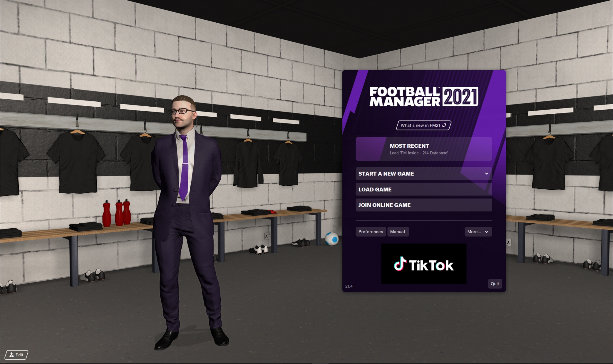Select 'Join Online Game' menu option
The height and width of the screenshot is (364, 613).
pos(425,205)
